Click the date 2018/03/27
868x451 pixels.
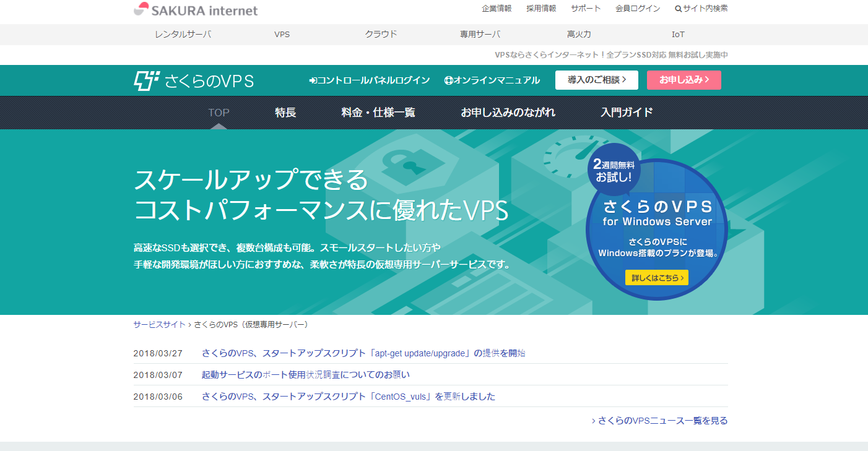pyautogui.click(x=158, y=353)
